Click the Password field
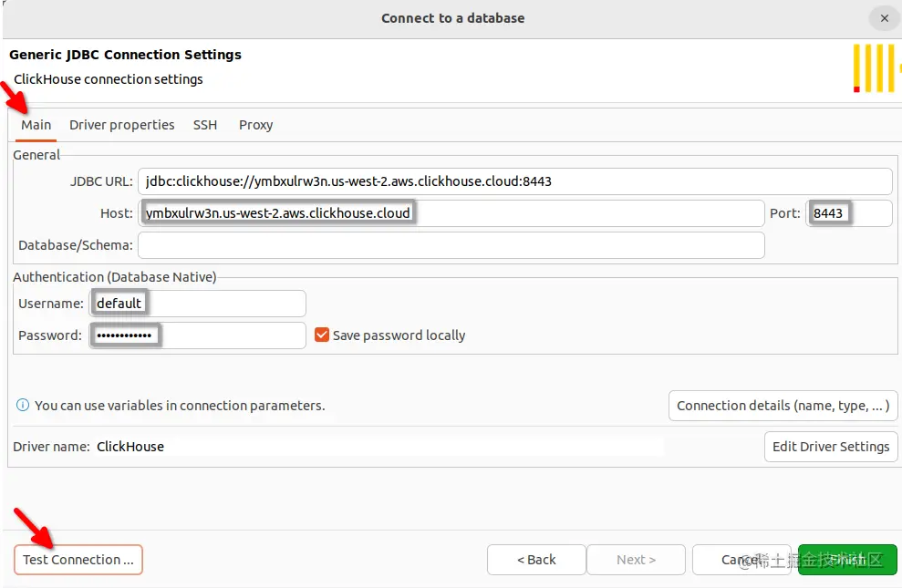Screen dimensions: 902x588 tap(198, 335)
